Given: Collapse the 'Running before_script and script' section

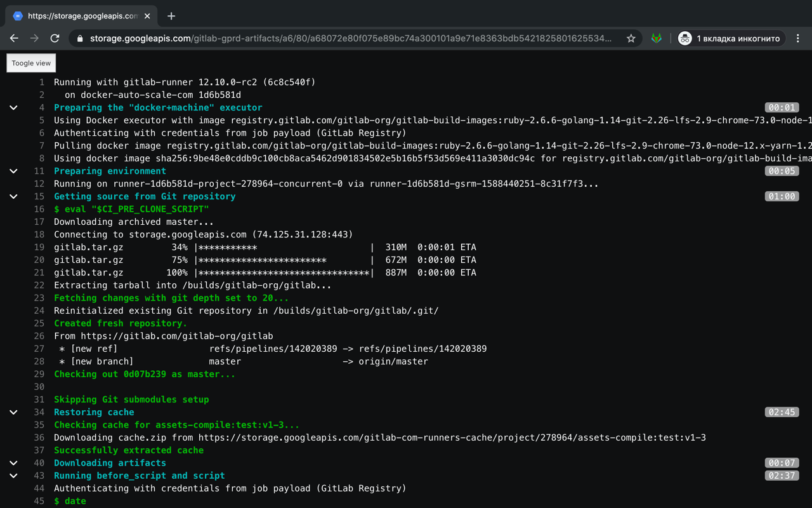Looking at the screenshot, I should click(13, 476).
